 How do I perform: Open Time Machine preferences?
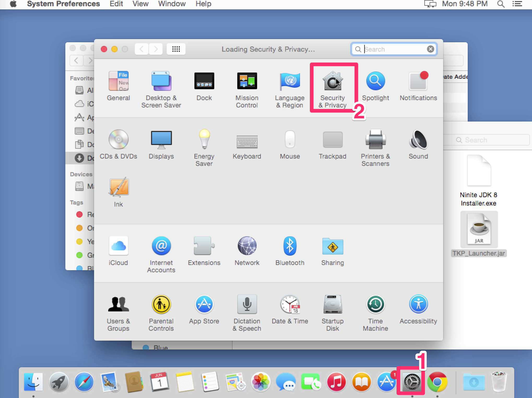click(375, 312)
